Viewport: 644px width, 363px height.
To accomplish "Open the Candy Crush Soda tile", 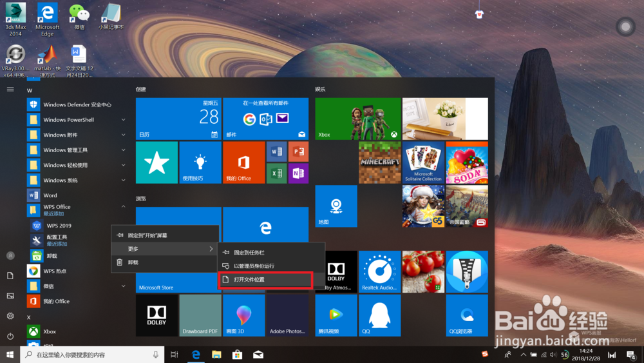I will tap(467, 162).
